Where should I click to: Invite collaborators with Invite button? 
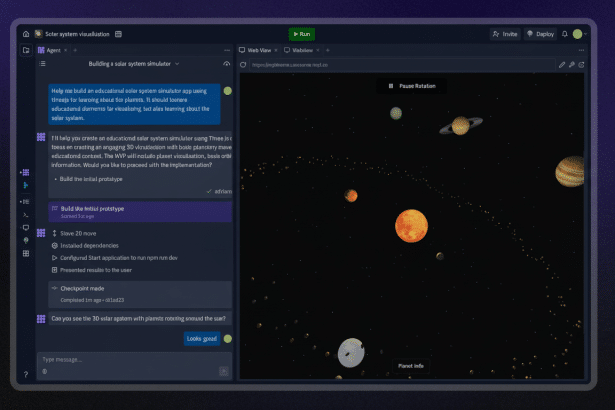505,34
